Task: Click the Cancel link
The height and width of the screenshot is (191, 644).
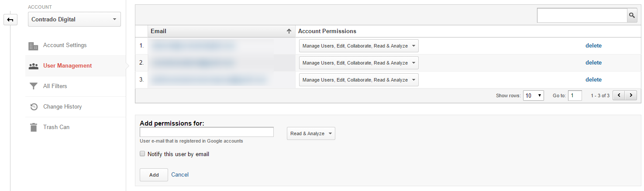Action: [180, 174]
